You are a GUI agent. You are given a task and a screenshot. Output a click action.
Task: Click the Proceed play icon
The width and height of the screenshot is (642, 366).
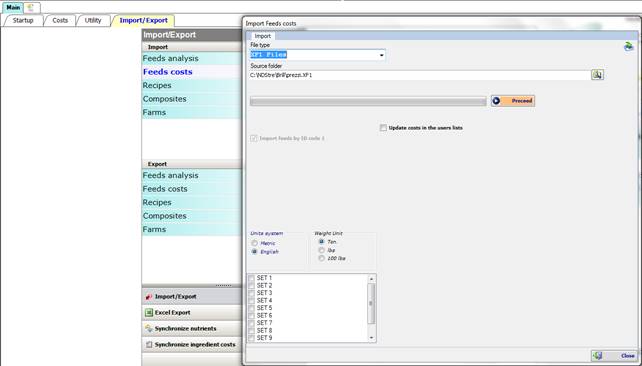coord(496,101)
